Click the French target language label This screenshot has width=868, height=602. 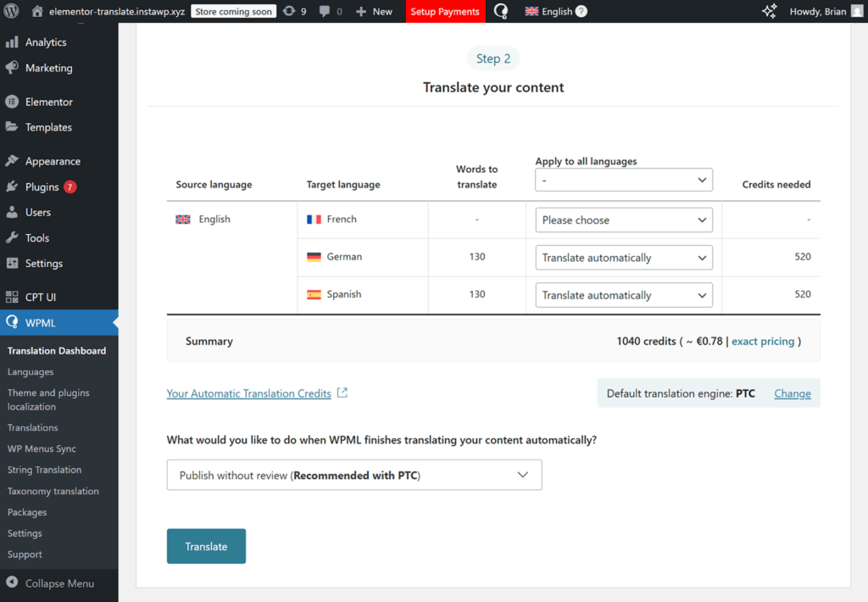click(x=342, y=219)
